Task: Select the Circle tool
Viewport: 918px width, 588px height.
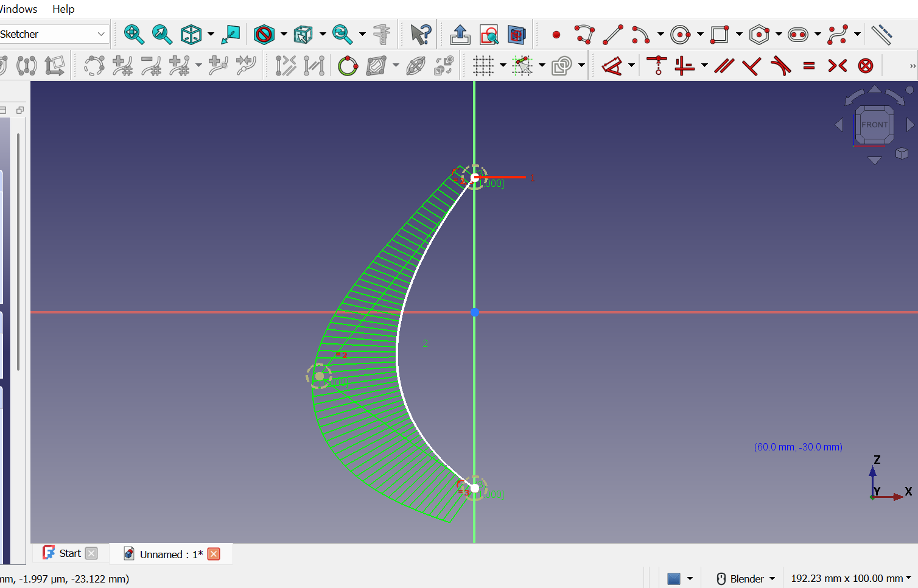Action: pos(681,34)
